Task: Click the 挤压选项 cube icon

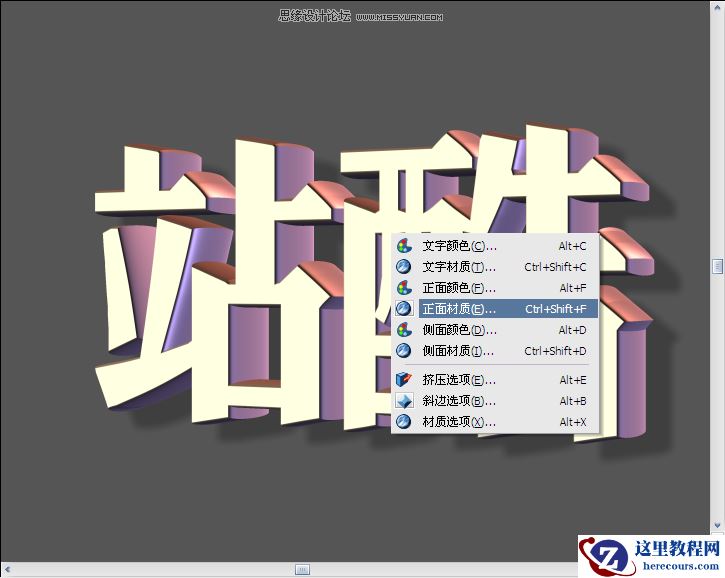Action: [x=404, y=380]
